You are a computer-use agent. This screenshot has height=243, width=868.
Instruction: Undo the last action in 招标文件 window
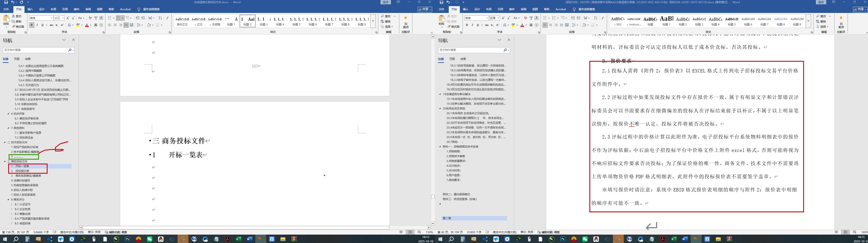[x=448, y=2]
